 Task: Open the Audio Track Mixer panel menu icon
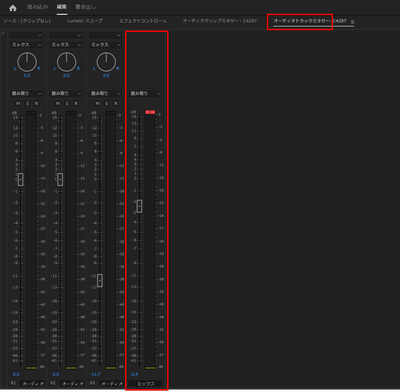(x=352, y=22)
